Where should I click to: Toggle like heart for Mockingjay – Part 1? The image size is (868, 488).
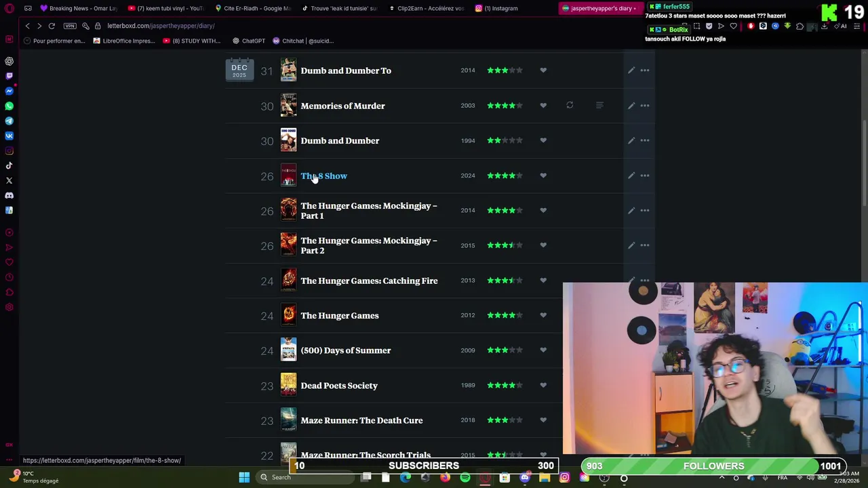click(543, 210)
